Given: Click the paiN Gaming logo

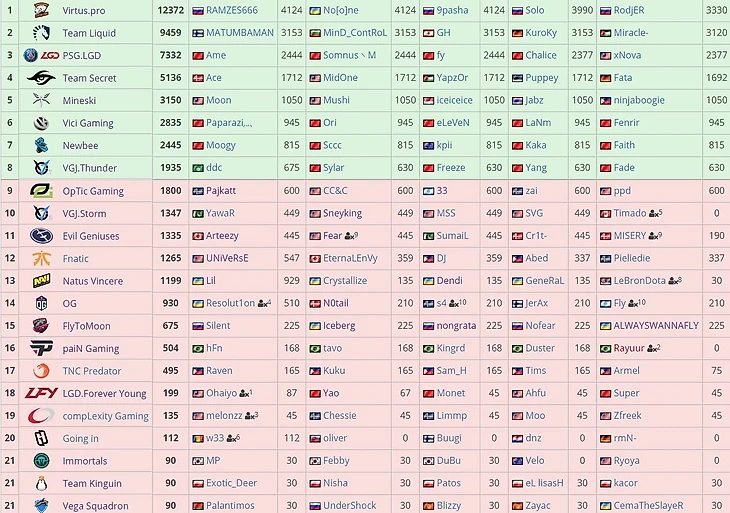Looking at the screenshot, I should pyautogui.click(x=41, y=348).
